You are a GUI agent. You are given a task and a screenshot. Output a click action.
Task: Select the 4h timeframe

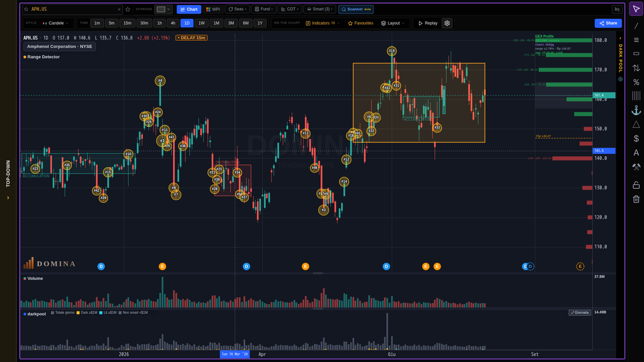click(x=173, y=23)
